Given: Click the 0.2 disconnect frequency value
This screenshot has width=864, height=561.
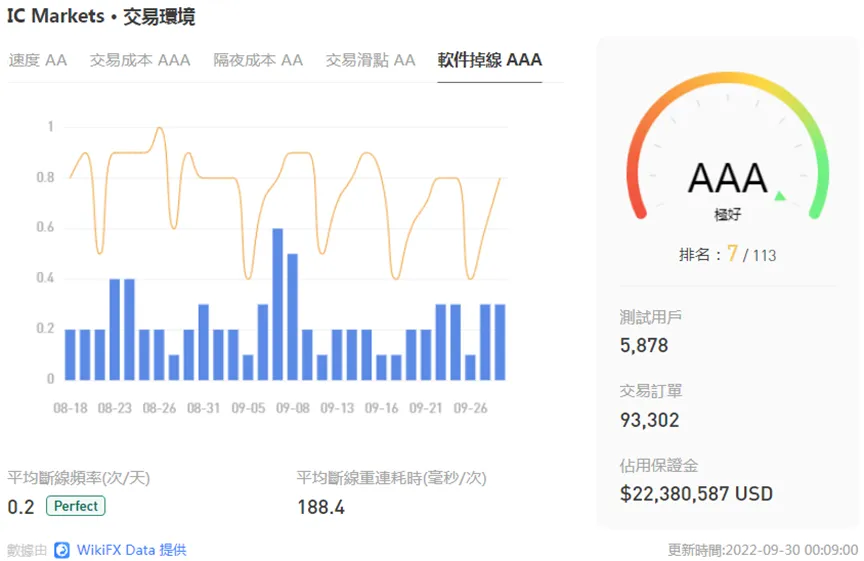Looking at the screenshot, I should coord(21,507).
